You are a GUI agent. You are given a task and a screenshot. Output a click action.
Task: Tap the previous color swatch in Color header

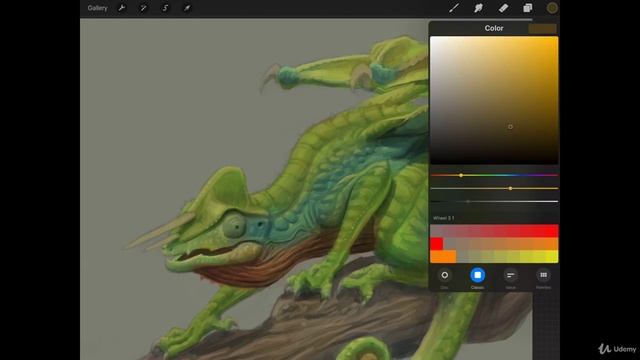tap(542, 28)
